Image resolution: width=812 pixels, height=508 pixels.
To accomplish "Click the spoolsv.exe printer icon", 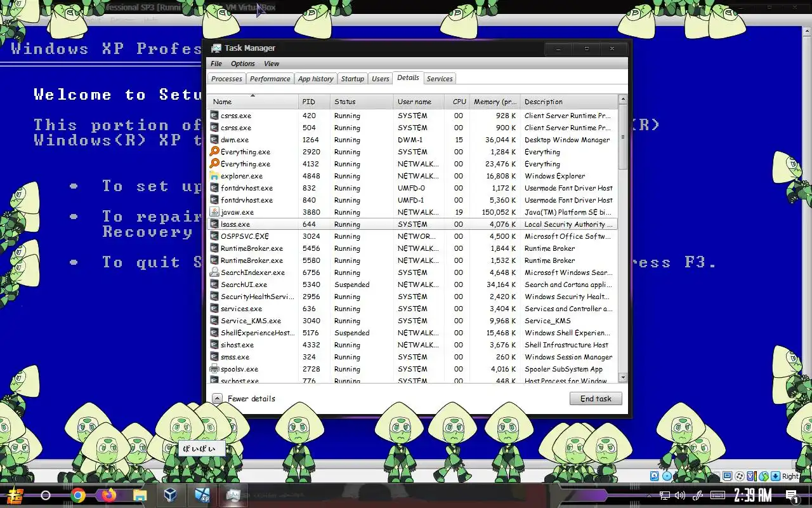I will [214, 369].
